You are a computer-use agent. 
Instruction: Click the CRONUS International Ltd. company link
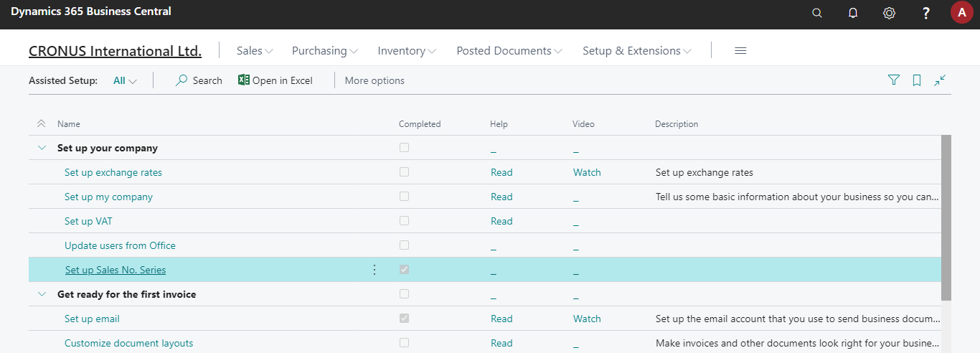115,51
